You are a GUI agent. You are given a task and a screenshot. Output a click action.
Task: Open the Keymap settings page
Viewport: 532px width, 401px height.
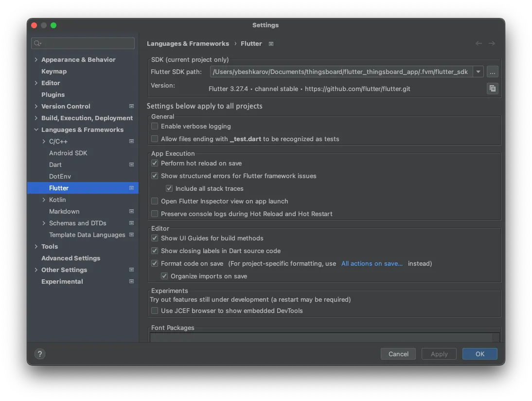[54, 71]
